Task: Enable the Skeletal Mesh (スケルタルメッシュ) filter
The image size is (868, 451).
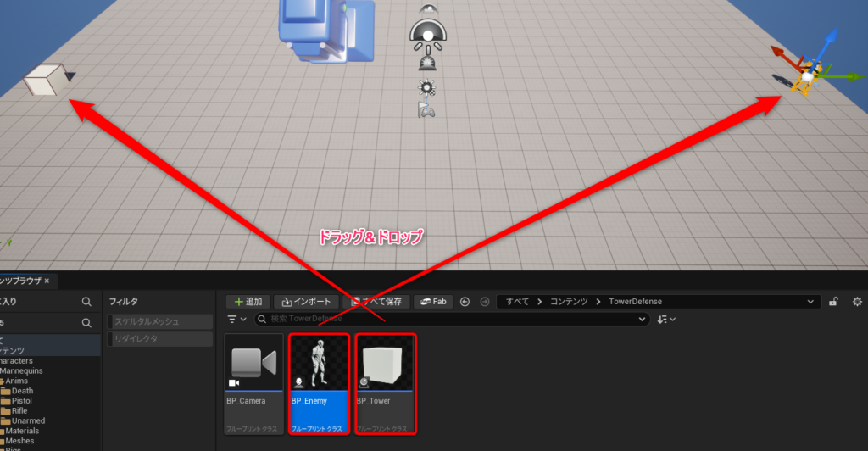Action: pyautogui.click(x=160, y=321)
